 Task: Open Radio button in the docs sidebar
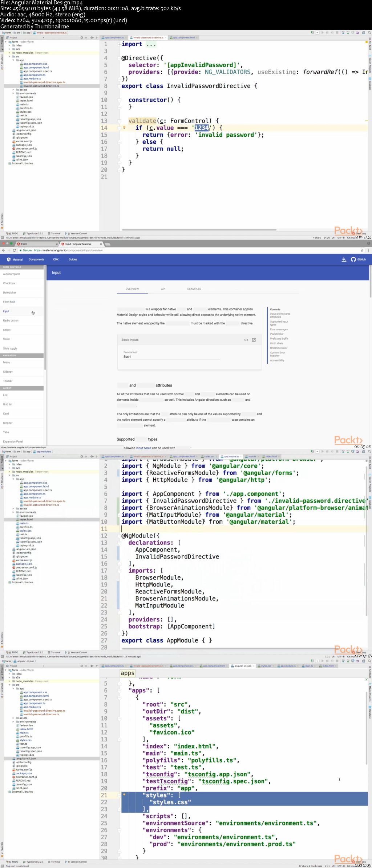(22, 320)
